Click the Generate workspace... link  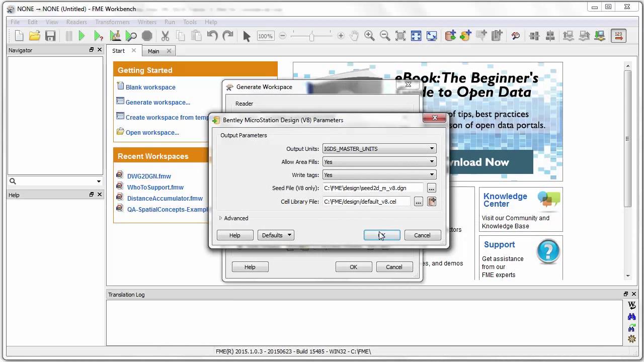pyautogui.click(x=158, y=103)
